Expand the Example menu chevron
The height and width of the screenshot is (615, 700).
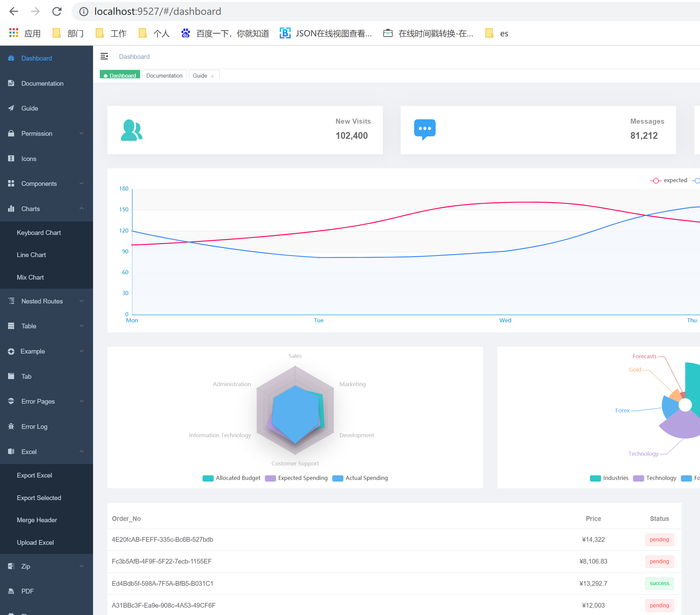point(82,351)
